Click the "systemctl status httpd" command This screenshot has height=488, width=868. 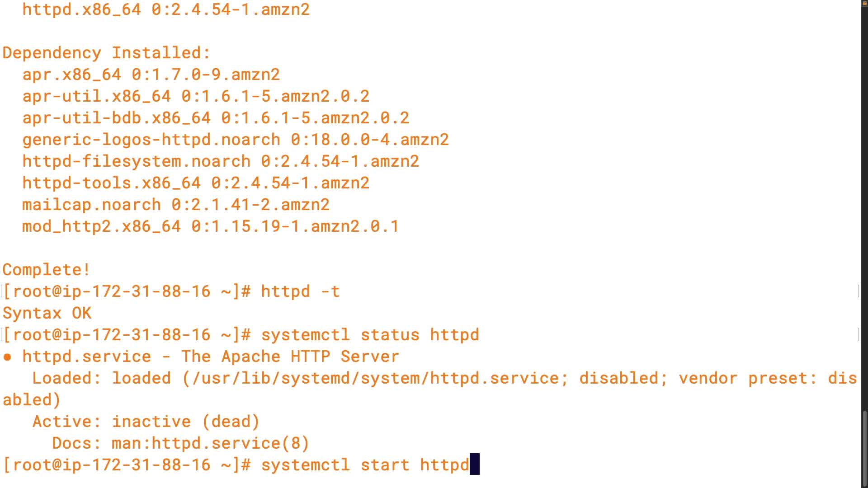point(370,335)
